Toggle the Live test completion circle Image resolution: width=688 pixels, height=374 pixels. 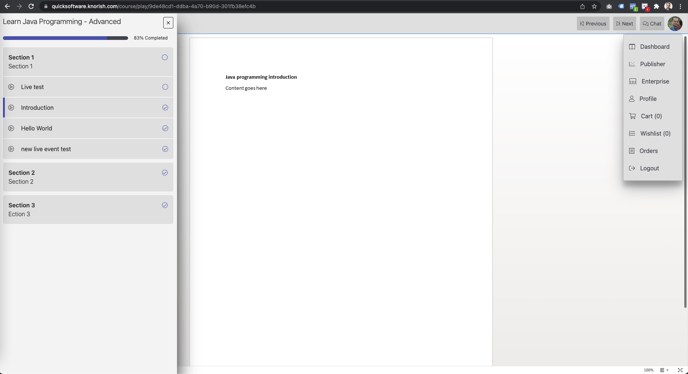point(165,87)
